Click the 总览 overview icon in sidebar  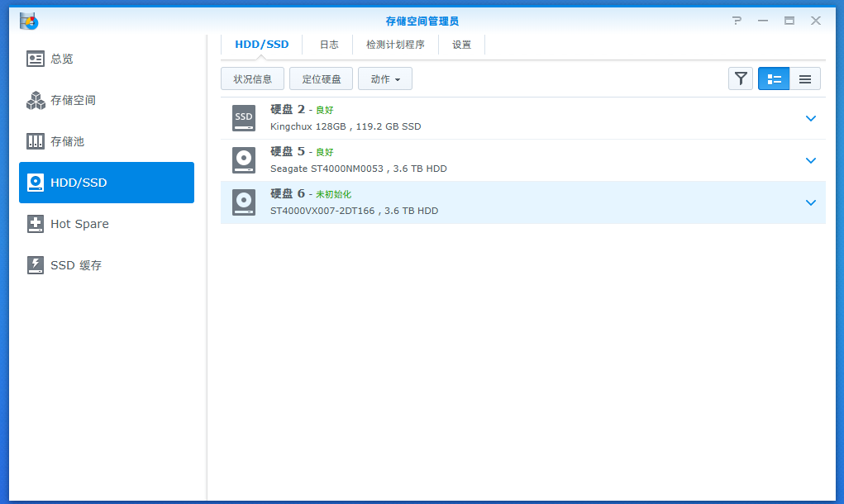click(36, 59)
